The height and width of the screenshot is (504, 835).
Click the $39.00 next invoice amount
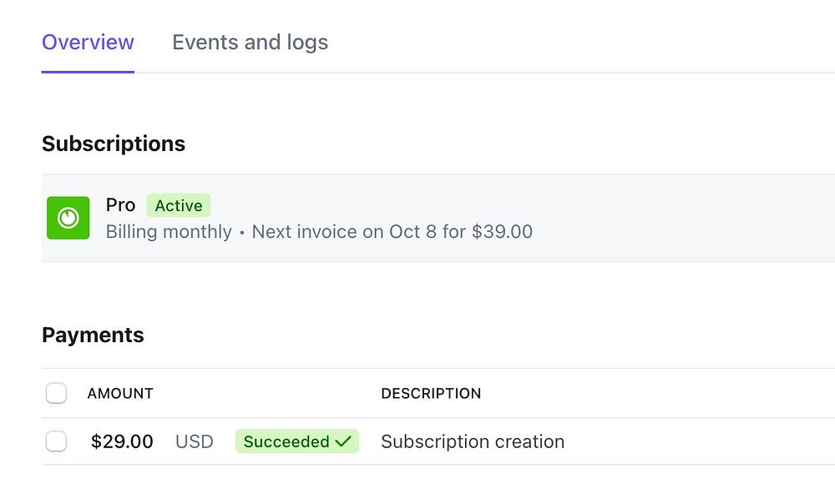coord(502,231)
